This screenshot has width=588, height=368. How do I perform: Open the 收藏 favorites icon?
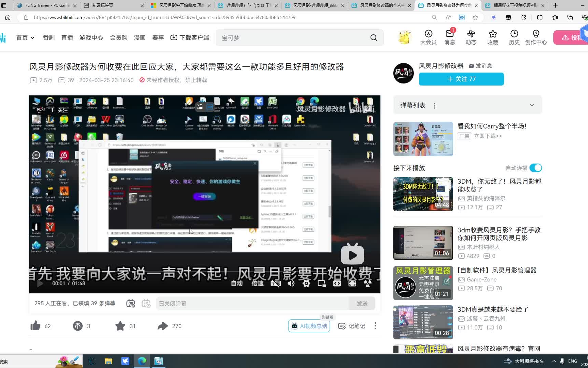tap(493, 37)
